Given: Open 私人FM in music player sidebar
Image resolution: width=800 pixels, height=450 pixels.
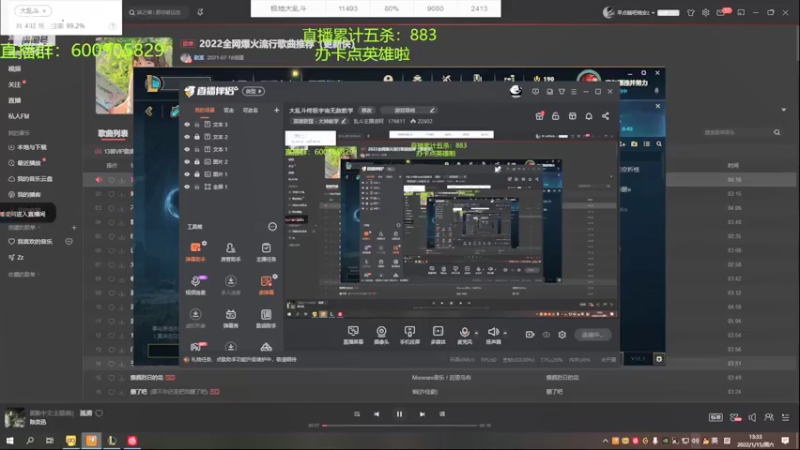Looking at the screenshot, I should (18, 116).
